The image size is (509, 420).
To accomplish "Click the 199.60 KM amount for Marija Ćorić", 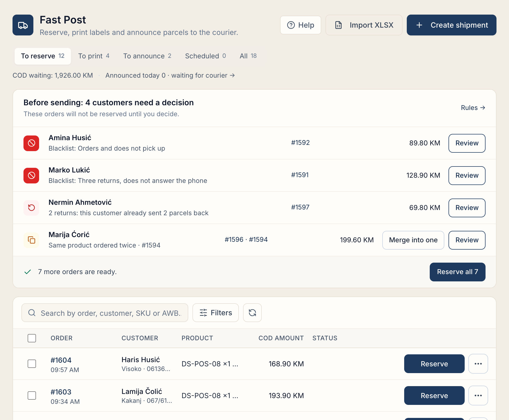I will [357, 240].
